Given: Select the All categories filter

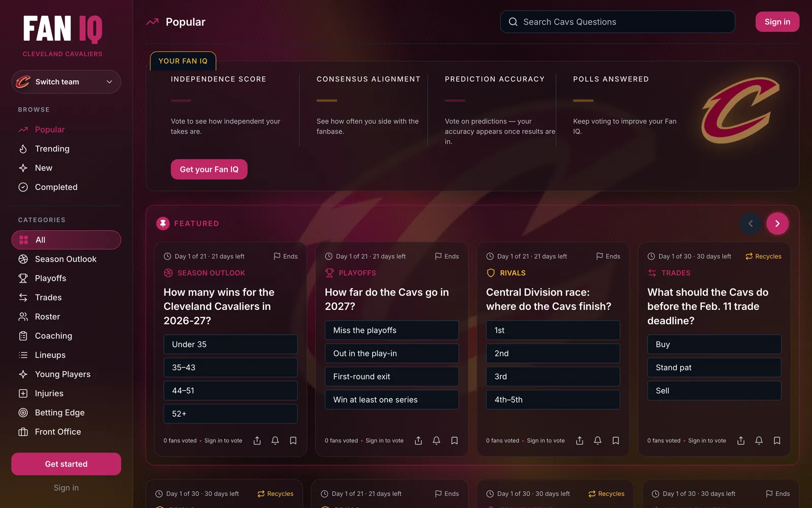Looking at the screenshot, I should [66, 240].
